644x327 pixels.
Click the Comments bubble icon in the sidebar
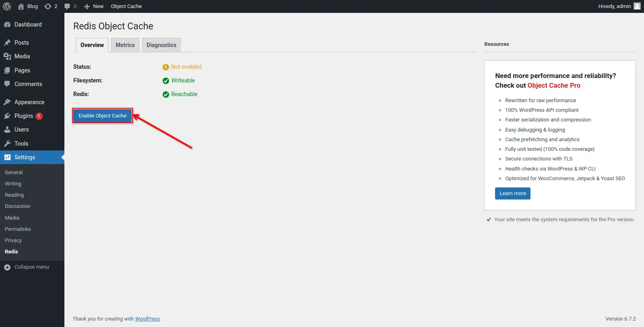coord(7,84)
